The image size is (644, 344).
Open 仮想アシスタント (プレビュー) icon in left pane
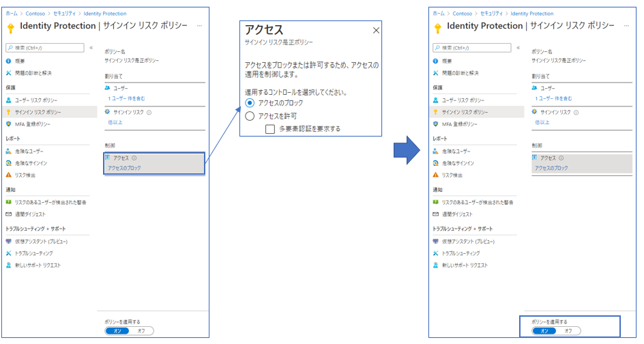[9, 241]
